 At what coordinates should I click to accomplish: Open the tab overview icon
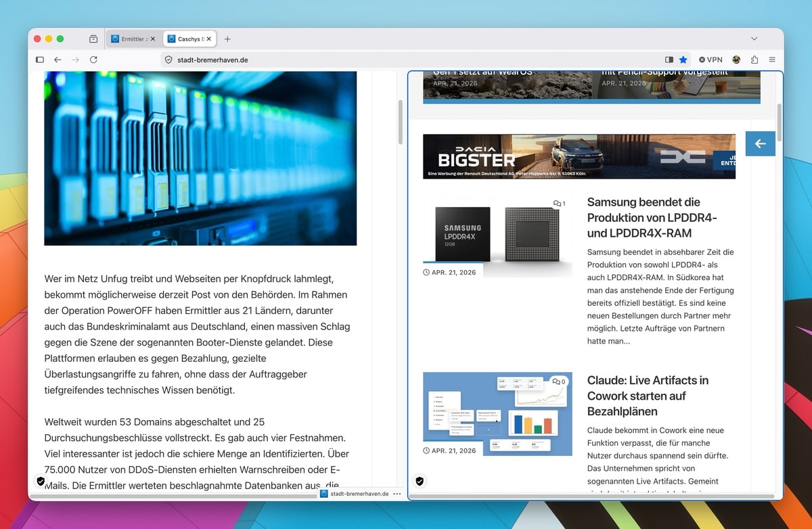pos(93,39)
